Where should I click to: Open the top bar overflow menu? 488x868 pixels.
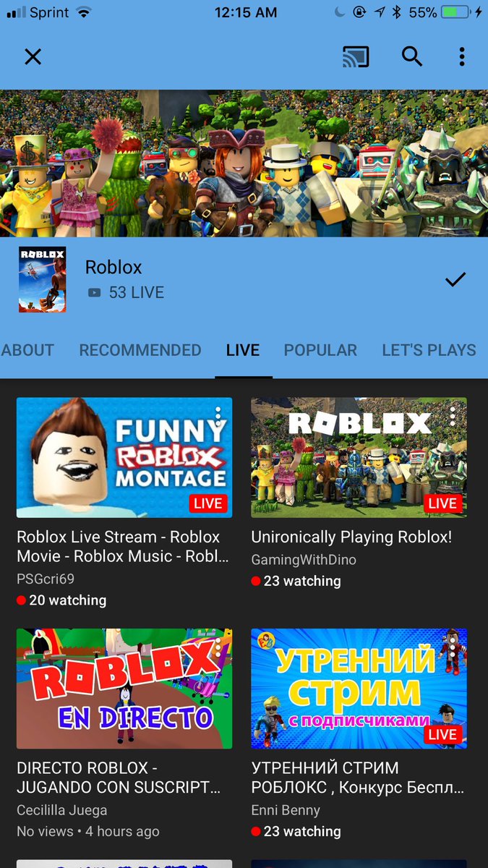[462, 56]
